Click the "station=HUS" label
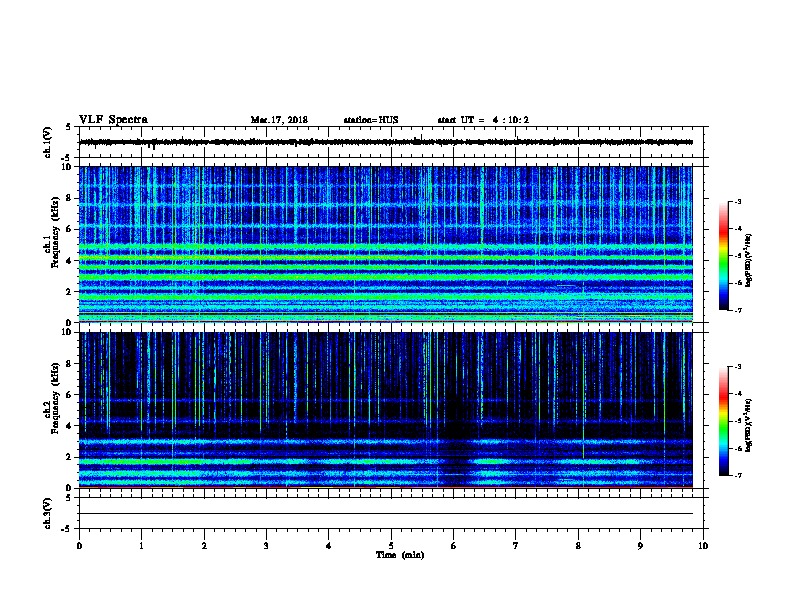792x612 pixels. [x=371, y=120]
